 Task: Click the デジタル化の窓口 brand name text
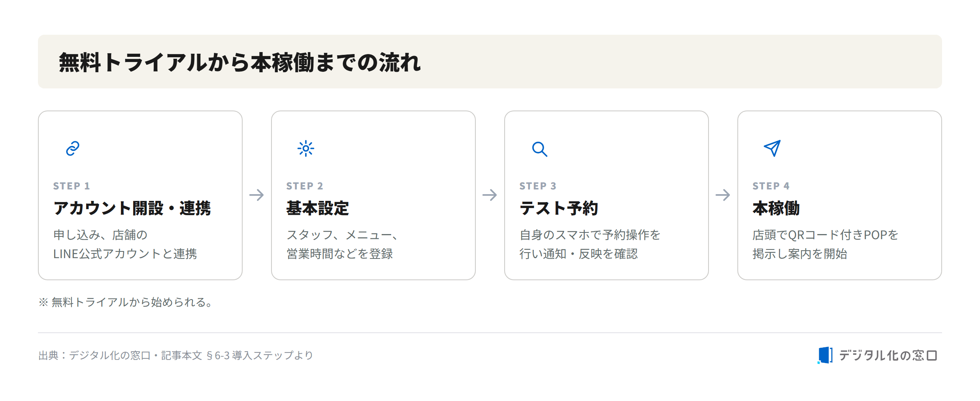coord(888,356)
